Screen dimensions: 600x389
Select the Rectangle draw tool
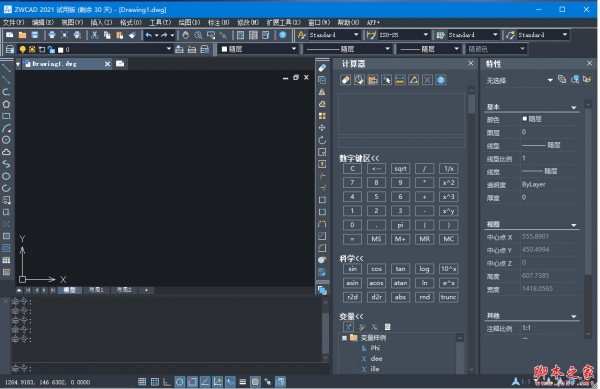pos(6,116)
